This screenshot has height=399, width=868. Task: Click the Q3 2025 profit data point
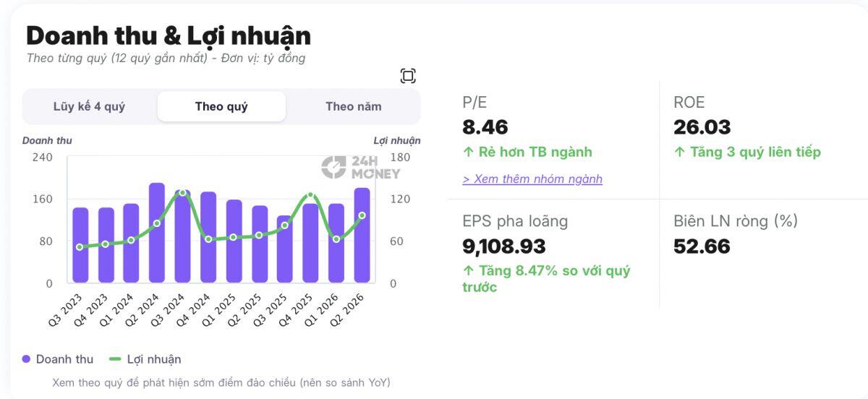[285, 226]
